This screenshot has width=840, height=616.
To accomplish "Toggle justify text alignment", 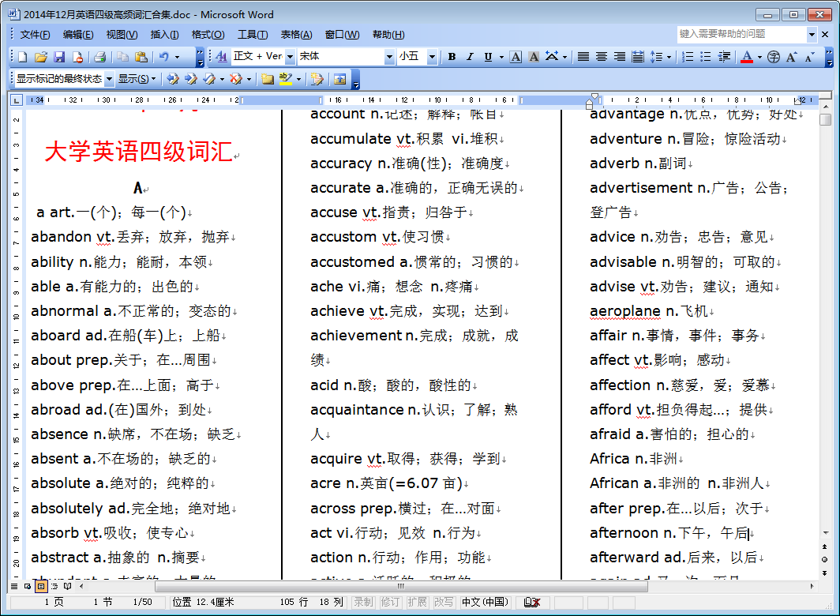I will click(x=583, y=57).
